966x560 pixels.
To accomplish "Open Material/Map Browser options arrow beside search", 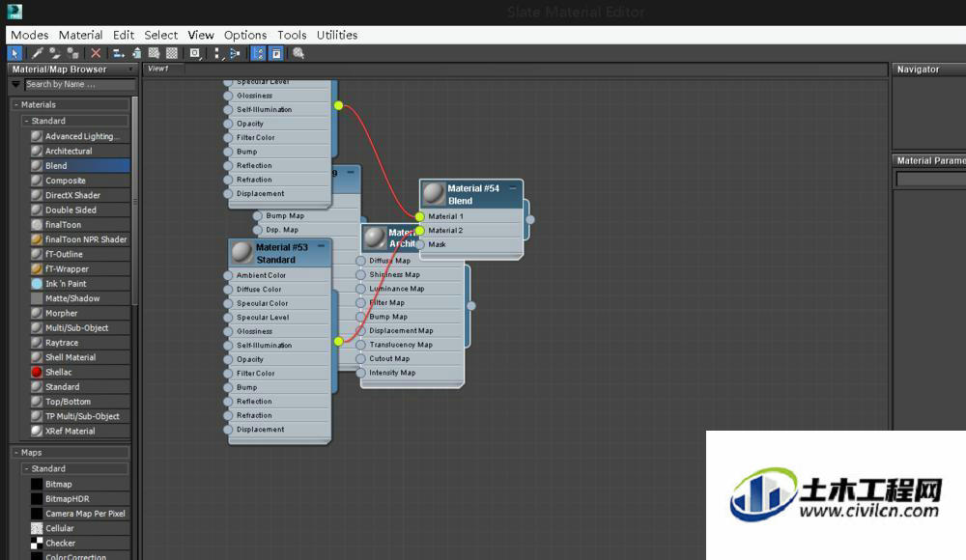I will click(x=16, y=84).
